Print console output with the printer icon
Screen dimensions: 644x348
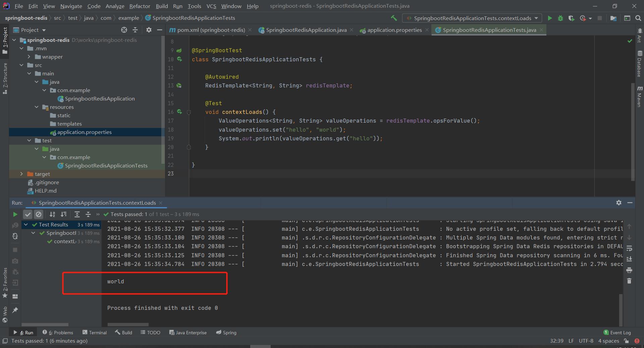click(629, 270)
